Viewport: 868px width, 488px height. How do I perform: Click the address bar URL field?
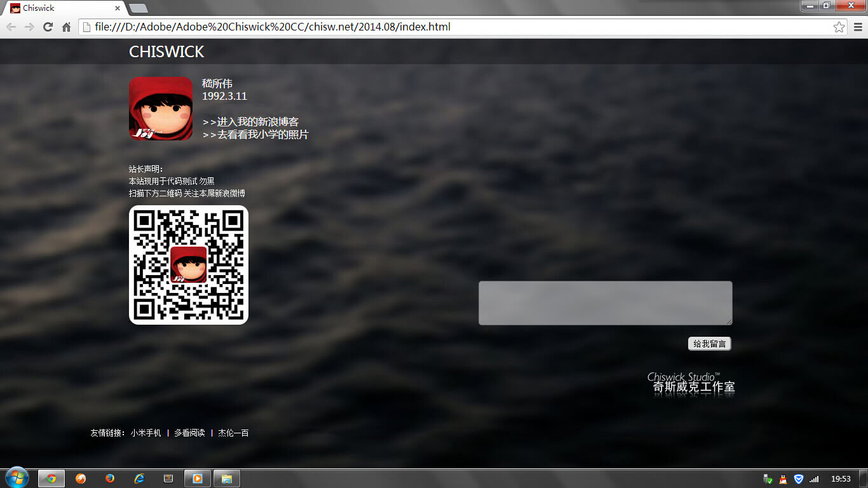click(x=445, y=27)
